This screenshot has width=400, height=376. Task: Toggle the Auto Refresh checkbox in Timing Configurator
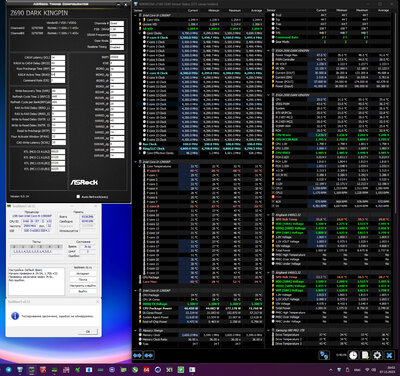78,197
